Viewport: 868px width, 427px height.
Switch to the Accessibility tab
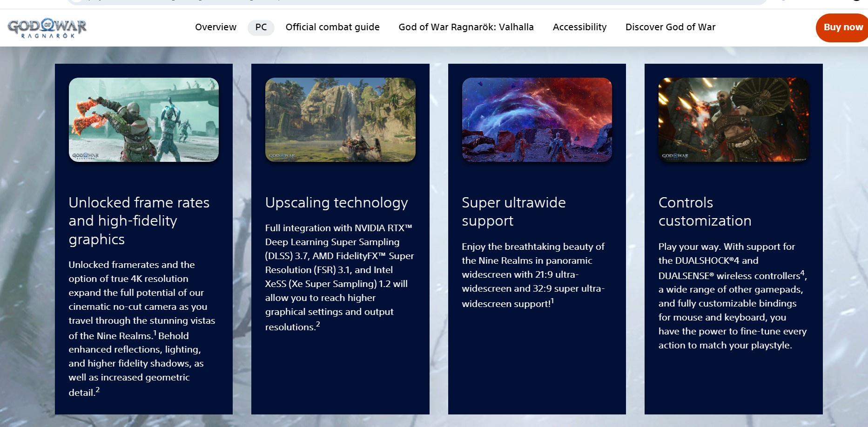click(x=579, y=27)
